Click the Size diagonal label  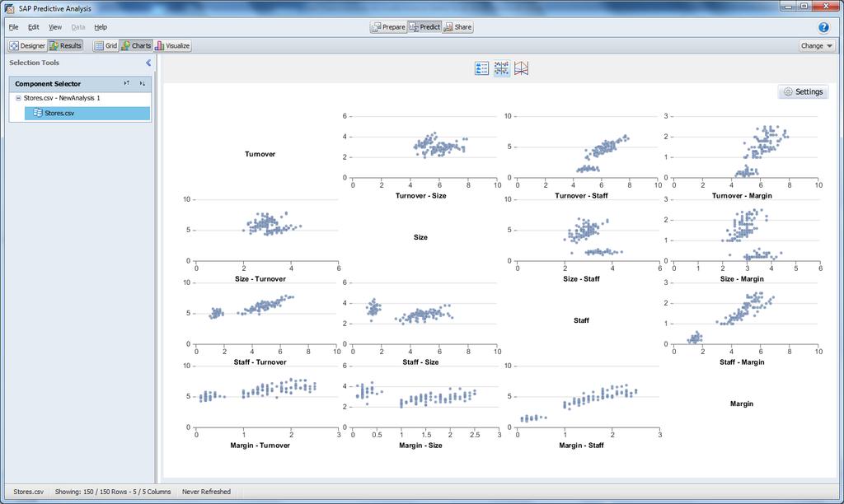click(420, 237)
